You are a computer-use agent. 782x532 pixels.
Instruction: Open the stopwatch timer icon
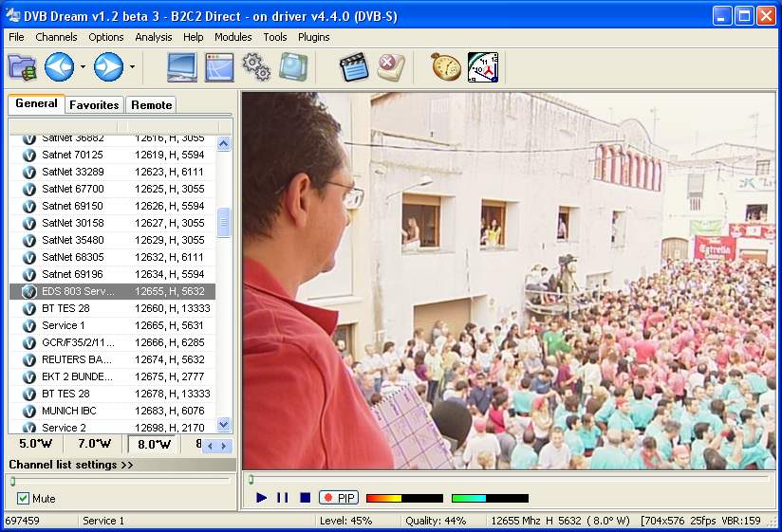click(445, 67)
